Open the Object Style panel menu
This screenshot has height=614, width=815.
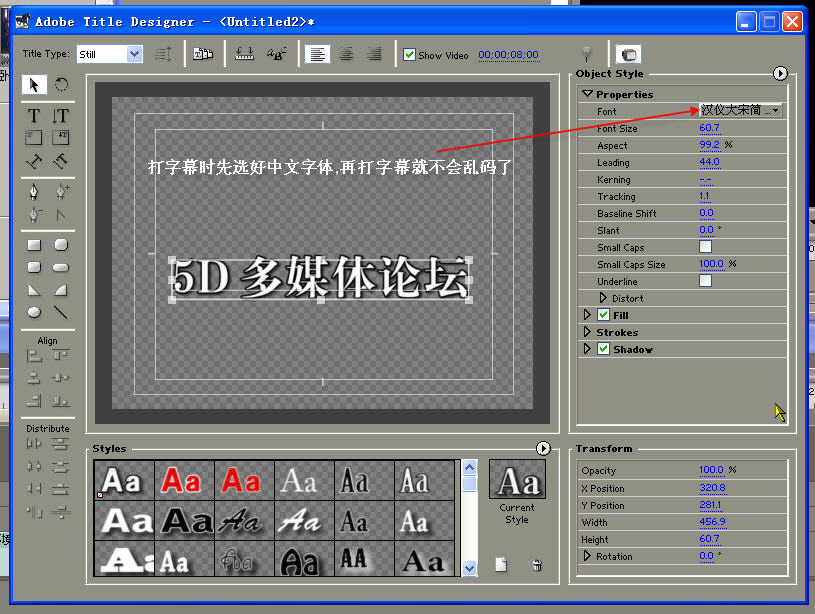[x=780, y=74]
